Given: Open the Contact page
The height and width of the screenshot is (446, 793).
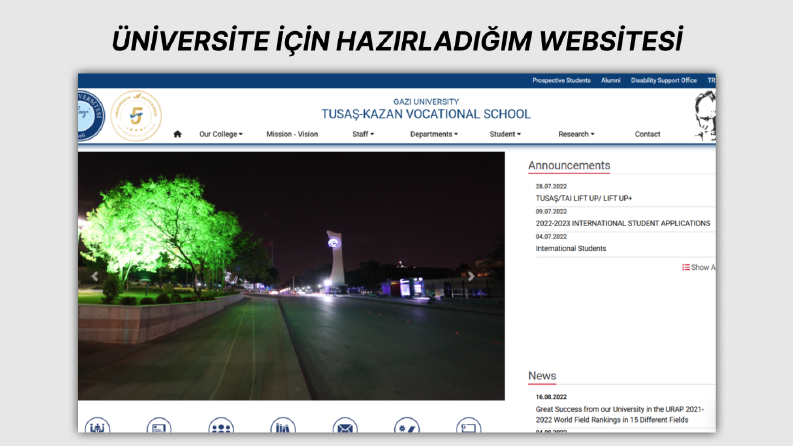Looking at the screenshot, I should coord(647,134).
